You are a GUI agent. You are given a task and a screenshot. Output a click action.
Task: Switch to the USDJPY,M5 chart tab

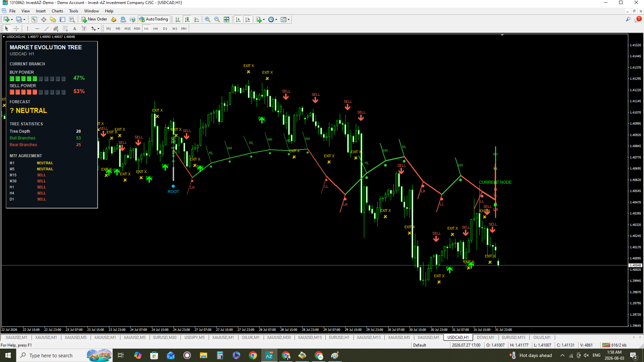tap(194, 338)
